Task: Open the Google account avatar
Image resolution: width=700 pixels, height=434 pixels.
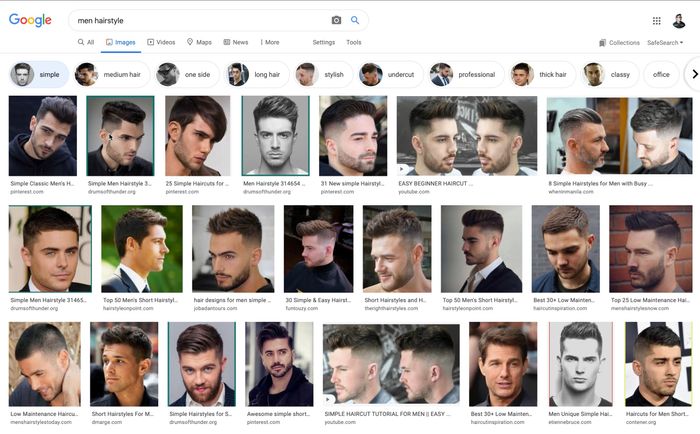Action: (679, 21)
